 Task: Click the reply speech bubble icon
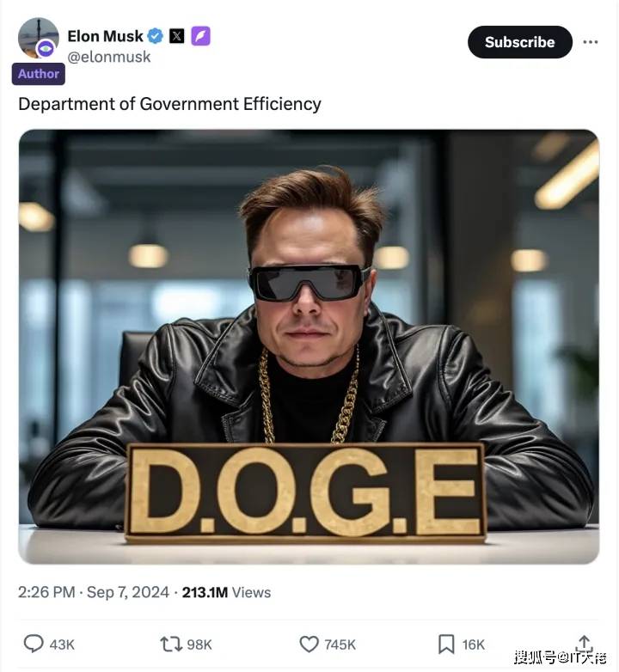34,644
